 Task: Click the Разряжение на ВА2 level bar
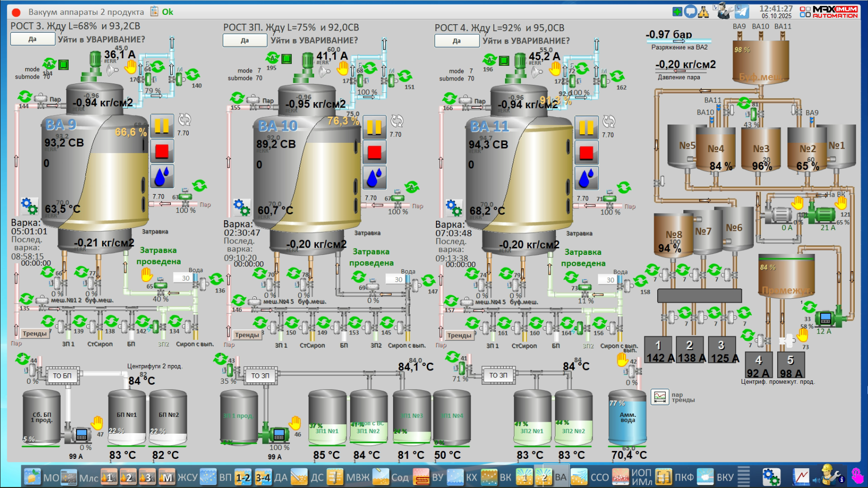coord(678,41)
